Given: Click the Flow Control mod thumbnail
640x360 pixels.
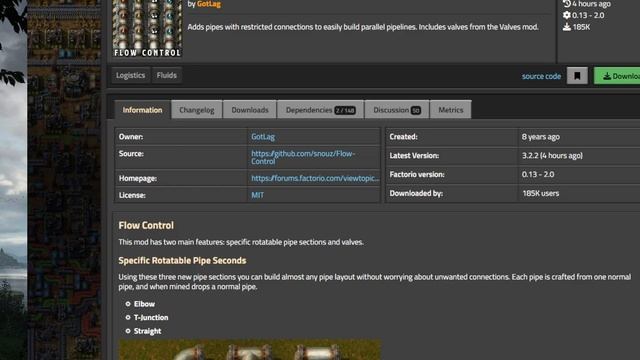Looking at the screenshot, I should [x=147, y=29].
